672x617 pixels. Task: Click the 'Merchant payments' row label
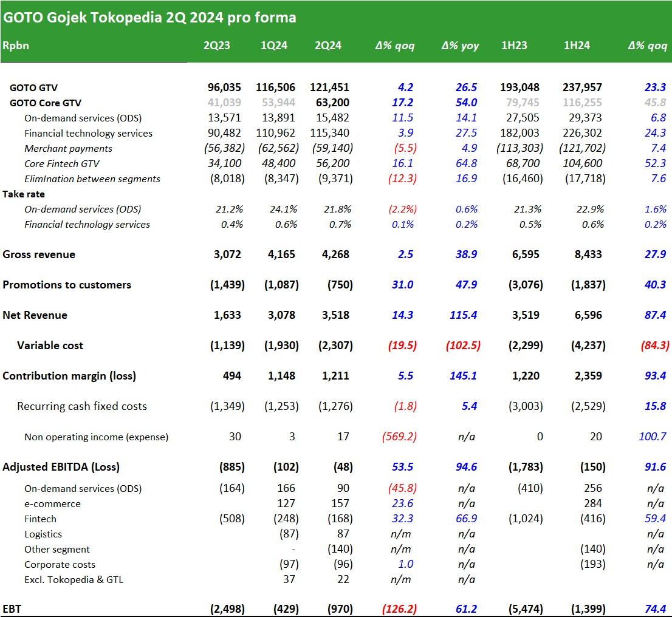point(68,149)
